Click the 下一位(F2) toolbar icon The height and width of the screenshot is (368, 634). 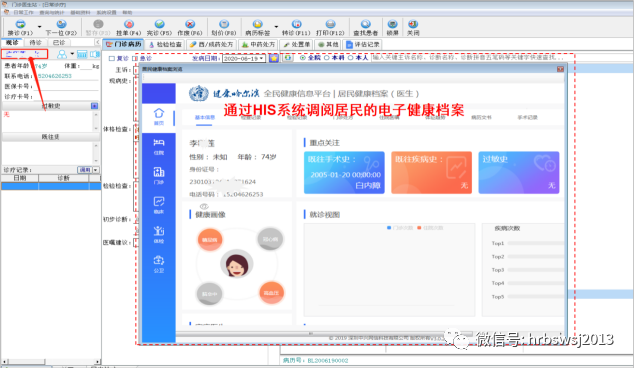pyautogui.click(x=61, y=24)
